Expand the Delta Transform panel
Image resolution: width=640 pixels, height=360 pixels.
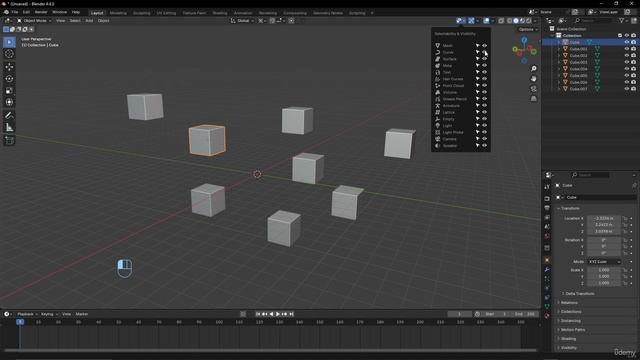pyautogui.click(x=580, y=293)
